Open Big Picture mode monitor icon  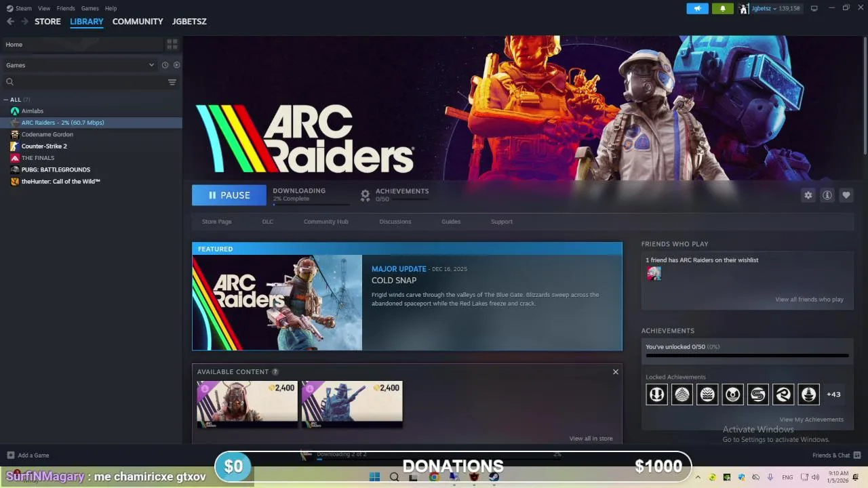pyautogui.click(x=814, y=8)
